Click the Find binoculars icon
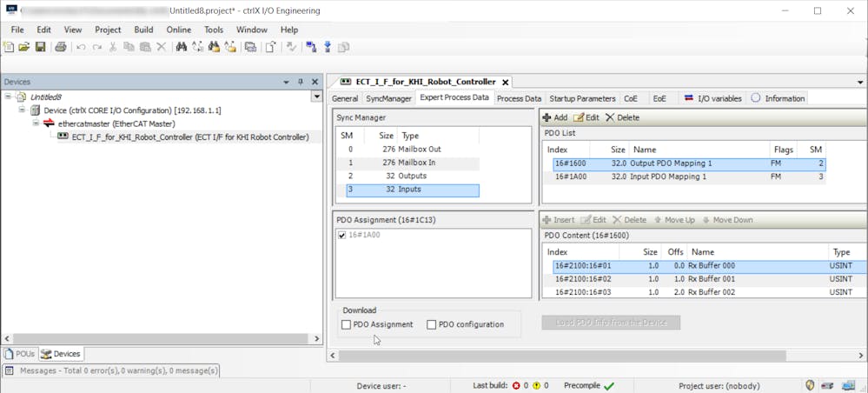868x393 pixels. [x=182, y=47]
